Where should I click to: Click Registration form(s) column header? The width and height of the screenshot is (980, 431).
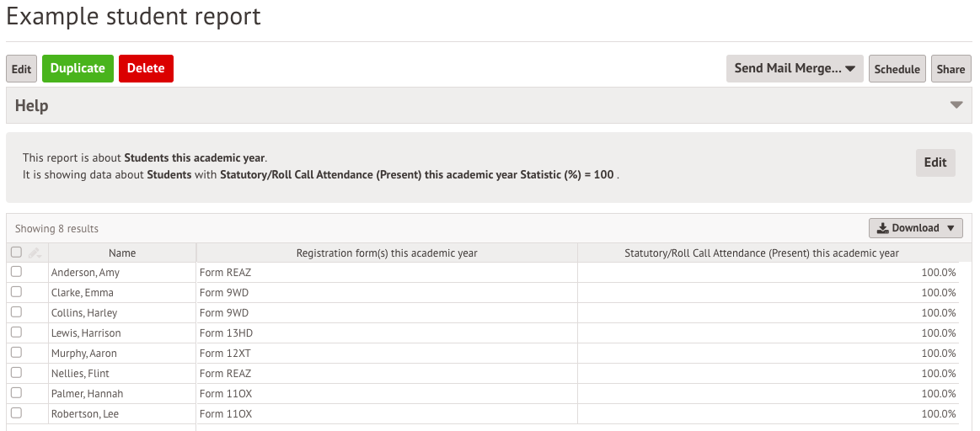tap(387, 253)
